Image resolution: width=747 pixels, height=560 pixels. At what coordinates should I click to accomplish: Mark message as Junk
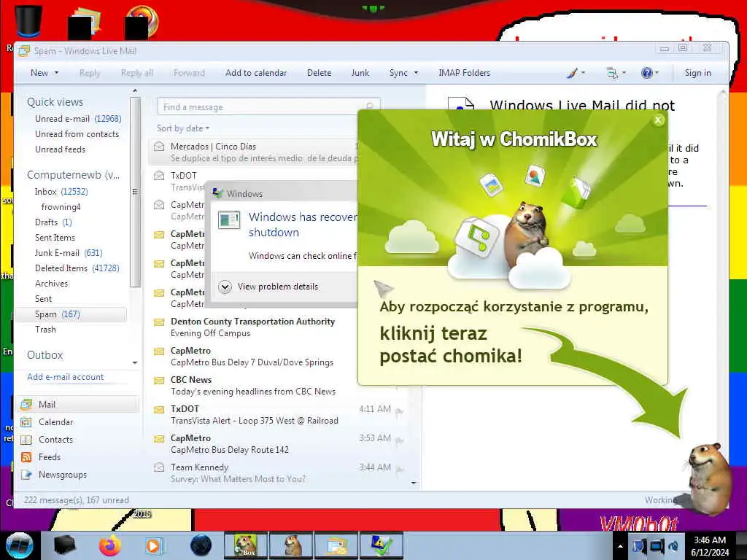360,73
